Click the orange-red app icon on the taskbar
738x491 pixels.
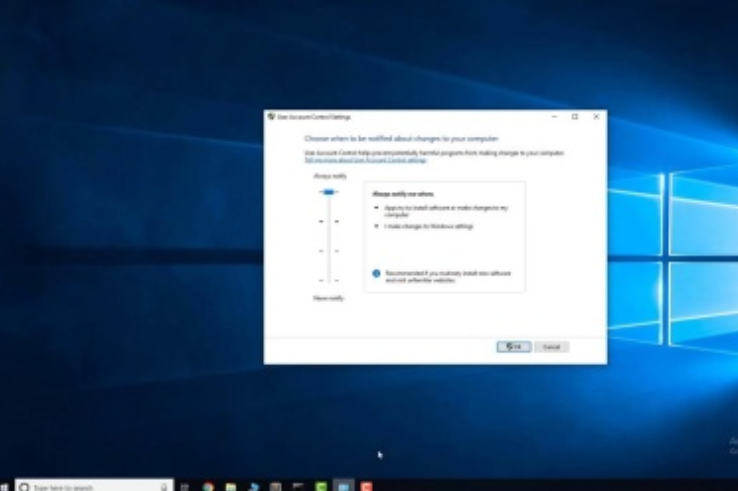click(366, 486)
